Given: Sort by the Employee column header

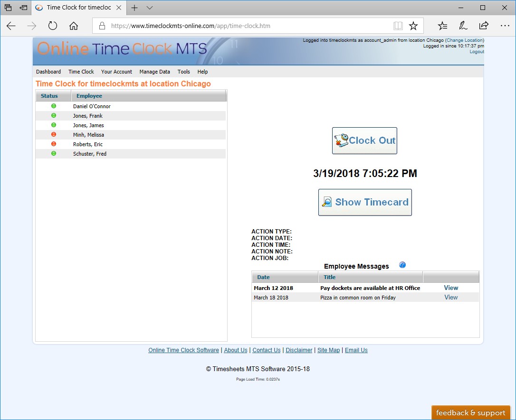Looking at the screenshot, I should coord(149,96).
